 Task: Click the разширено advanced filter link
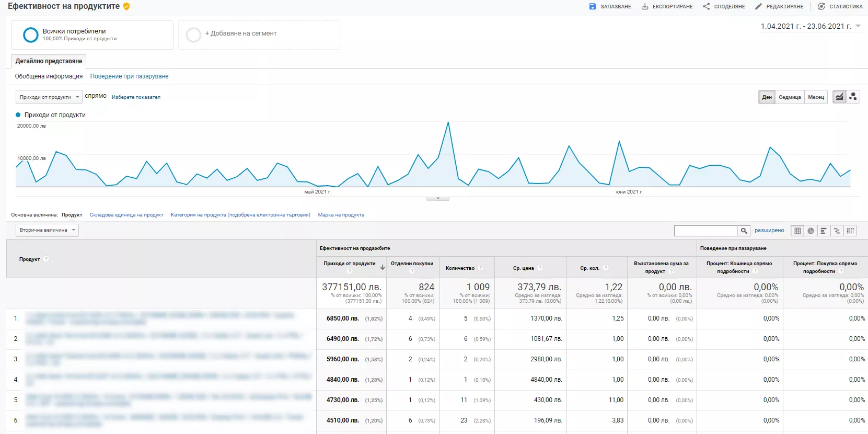pyautogui.click(x=769, y=230)
